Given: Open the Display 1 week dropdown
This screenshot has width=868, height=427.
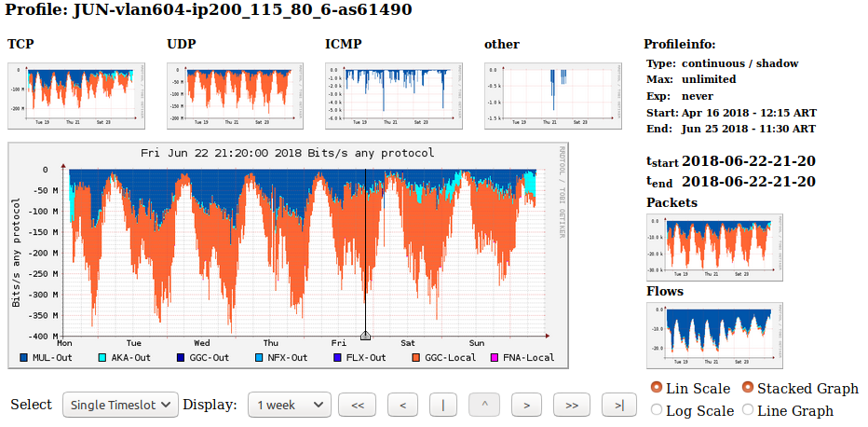Looking at the screenshot, I should click(289, 405).
